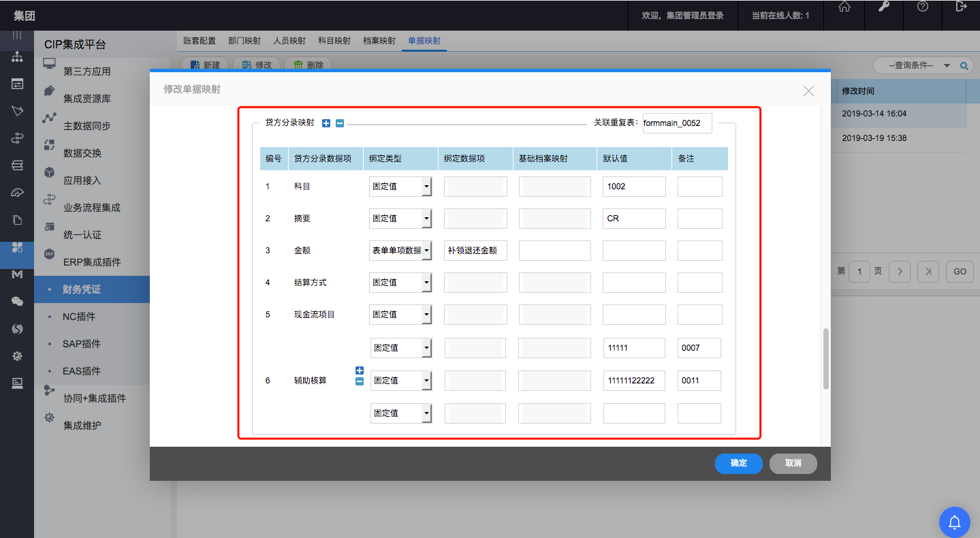Click the blue notification bell button

(x=954, y=522)
